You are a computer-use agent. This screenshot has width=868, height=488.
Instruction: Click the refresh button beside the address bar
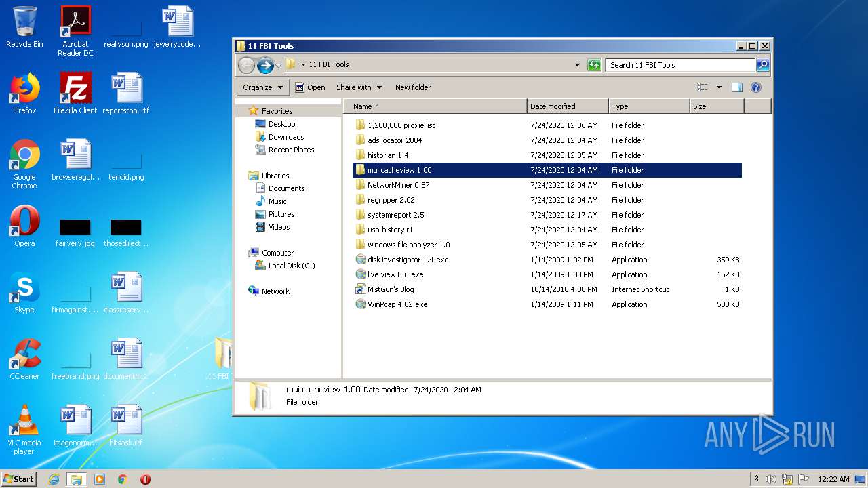click(594, 65)
